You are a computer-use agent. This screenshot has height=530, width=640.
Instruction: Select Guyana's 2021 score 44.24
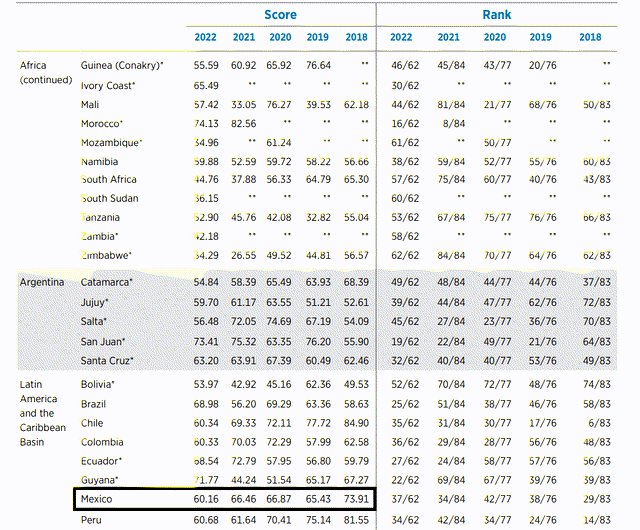click(x=243, y=480)
